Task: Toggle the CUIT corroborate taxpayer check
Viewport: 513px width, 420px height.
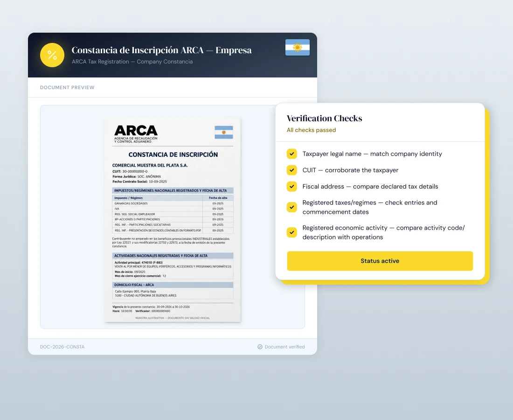Action: point(292,170)
